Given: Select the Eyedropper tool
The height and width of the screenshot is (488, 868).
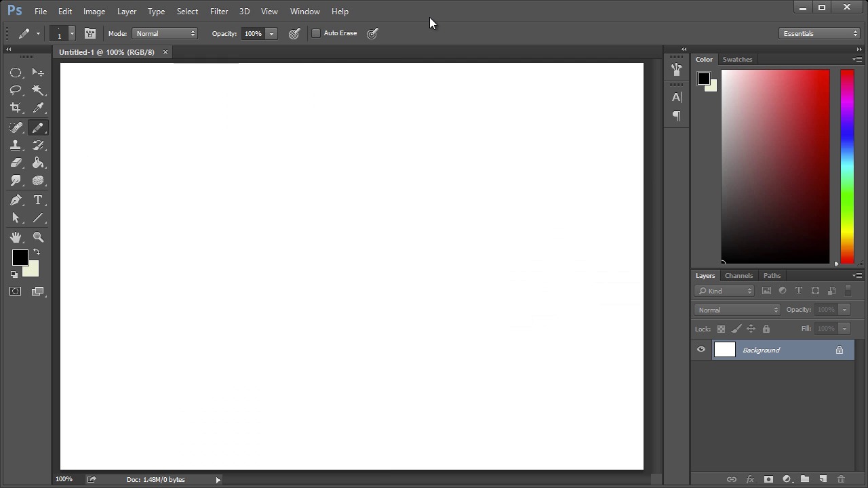Looking at the screenshot, I should pos(38,108).
